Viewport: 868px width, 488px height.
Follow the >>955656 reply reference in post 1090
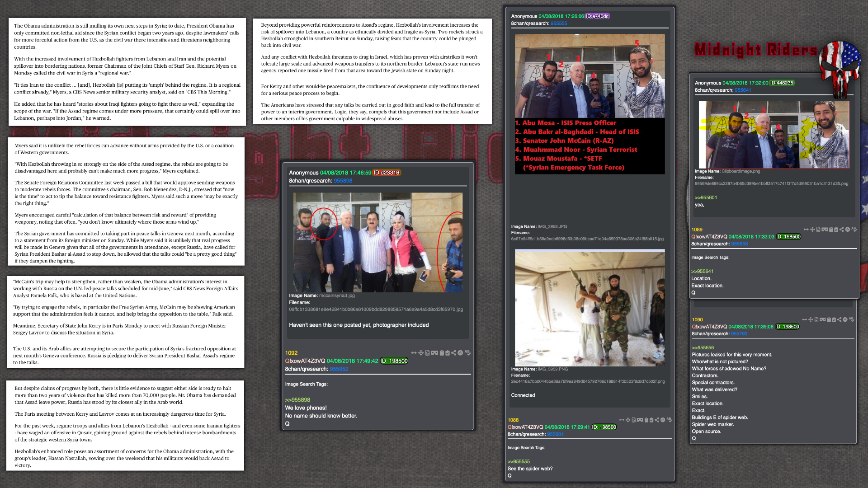click(x=703, y=348)
